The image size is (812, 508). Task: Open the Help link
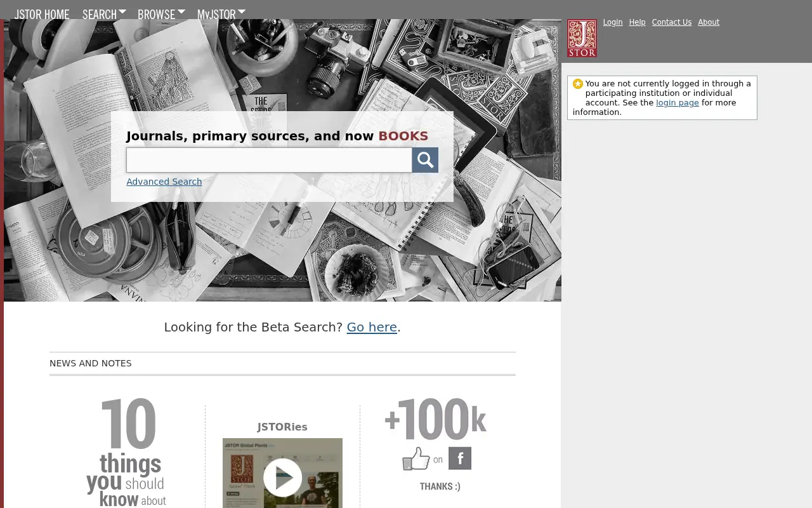click(637, 22)
